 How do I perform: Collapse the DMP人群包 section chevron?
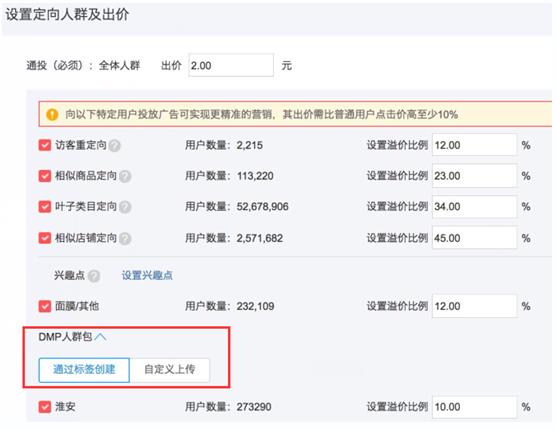coord(101,337)
